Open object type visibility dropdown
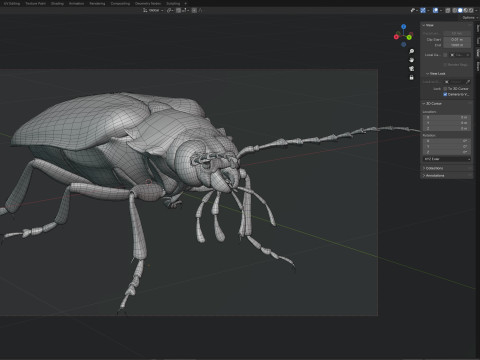The height and width of the screenshot is (360, 480). 414,10
